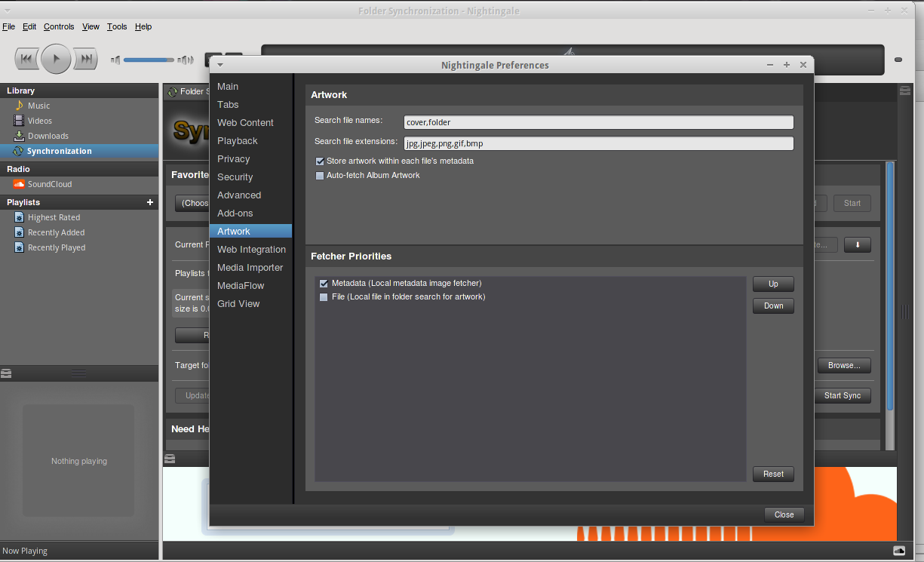
Task: Enable Auto-fetch Album Artwork checkbox
Action: coord(320,175)
